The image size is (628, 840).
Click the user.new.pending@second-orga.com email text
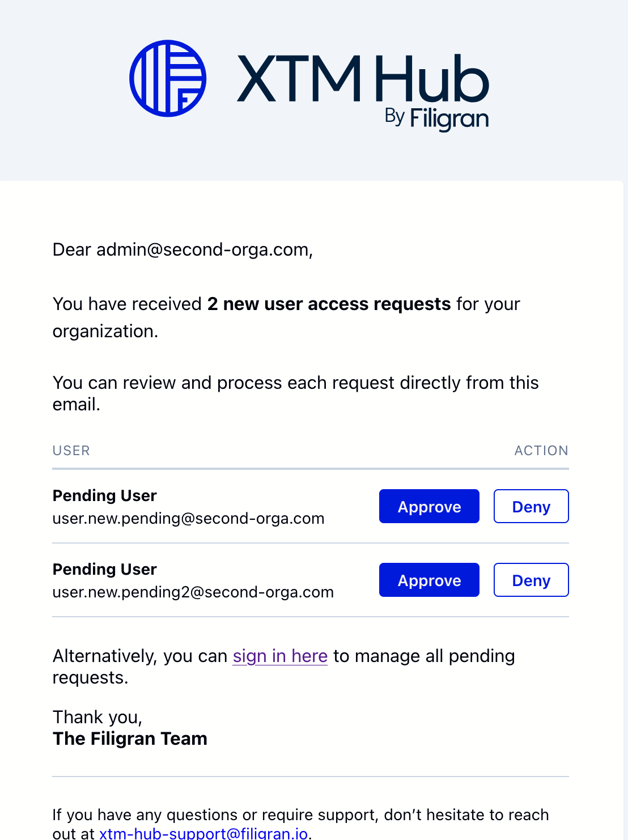tap(189, 519)
